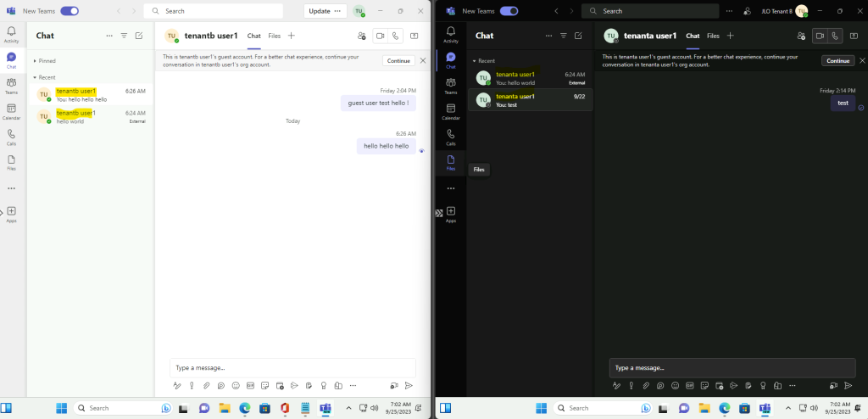Start audio call with tenantb user1
This screenshot has height=419, width=868.
click(x=395, y=36)
